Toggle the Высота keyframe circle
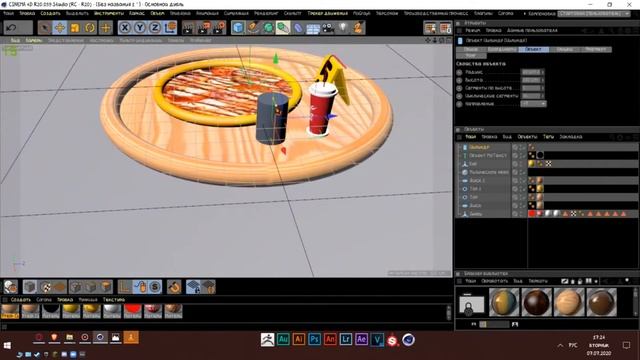Image resolution: width=640 pixels, height=360 pixels. (x=459, y=80)
